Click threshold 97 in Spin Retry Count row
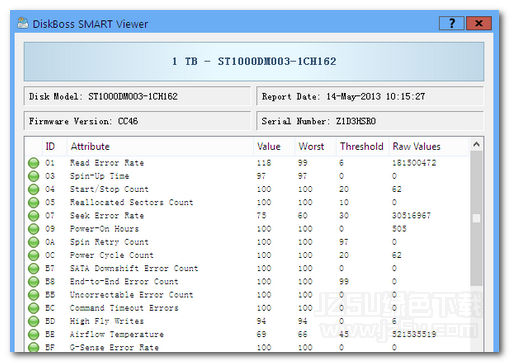This screenshot has height=363, width=510. click(x=344, y=242)
